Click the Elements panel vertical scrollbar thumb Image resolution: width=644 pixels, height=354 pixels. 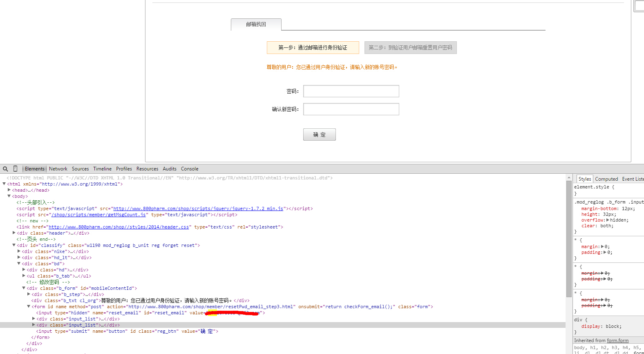[x=569, y=239]
